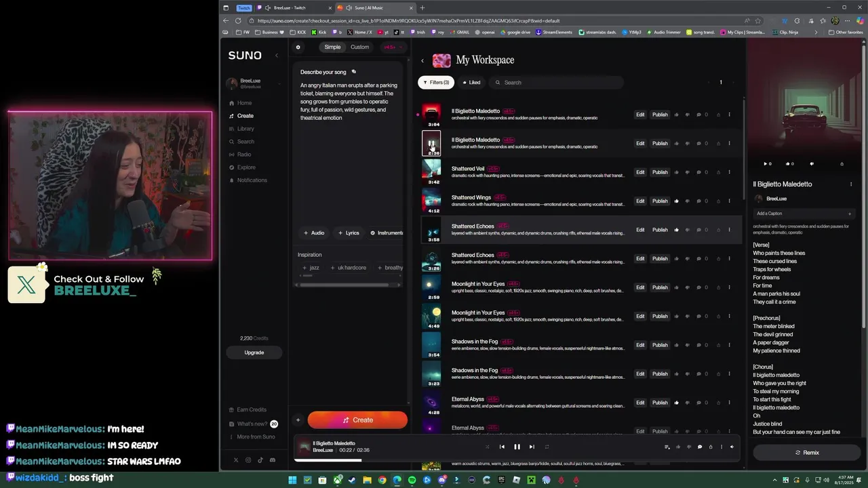Open the Windows Start menu
Screen dimensions: 868x488
pos(292,480)
